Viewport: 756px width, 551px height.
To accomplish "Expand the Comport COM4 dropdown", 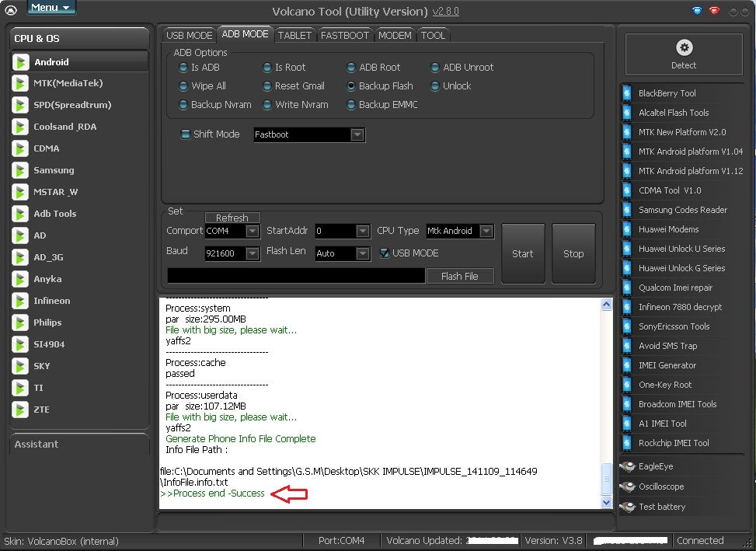I will click(252, 231).
